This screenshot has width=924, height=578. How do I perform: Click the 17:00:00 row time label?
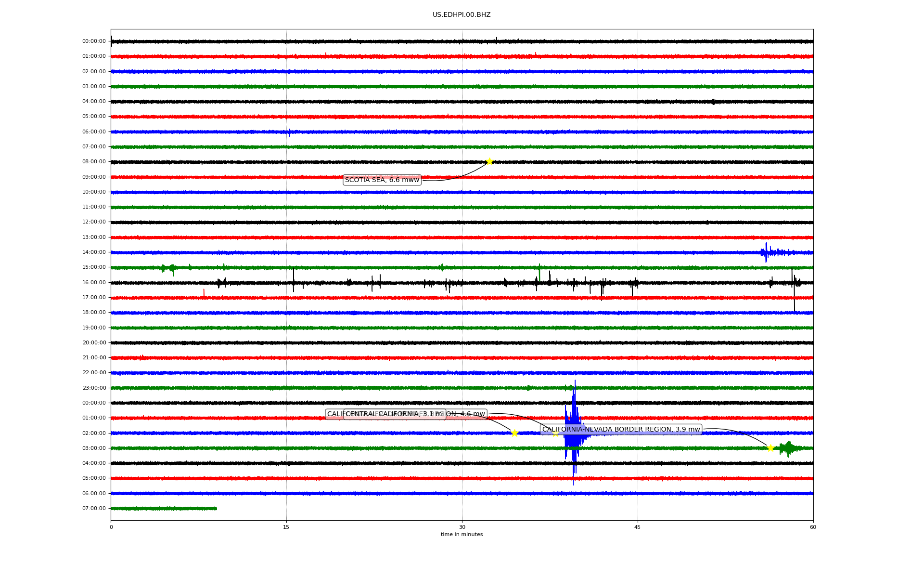pos(94,298)
